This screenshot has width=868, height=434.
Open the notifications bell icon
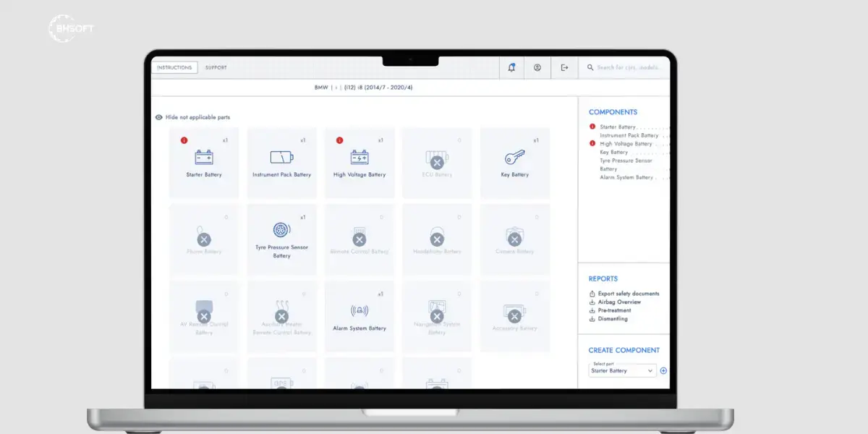[x=512, y=67]
